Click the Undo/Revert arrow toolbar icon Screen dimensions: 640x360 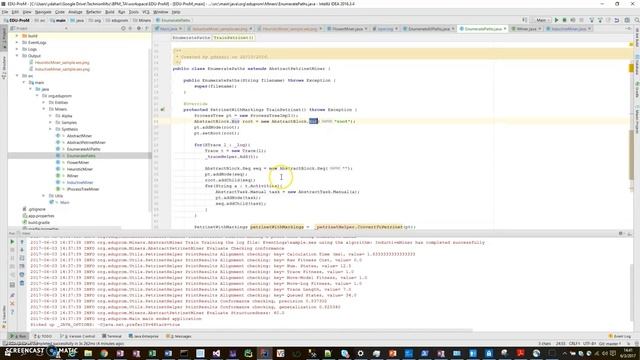coord(617,20)
